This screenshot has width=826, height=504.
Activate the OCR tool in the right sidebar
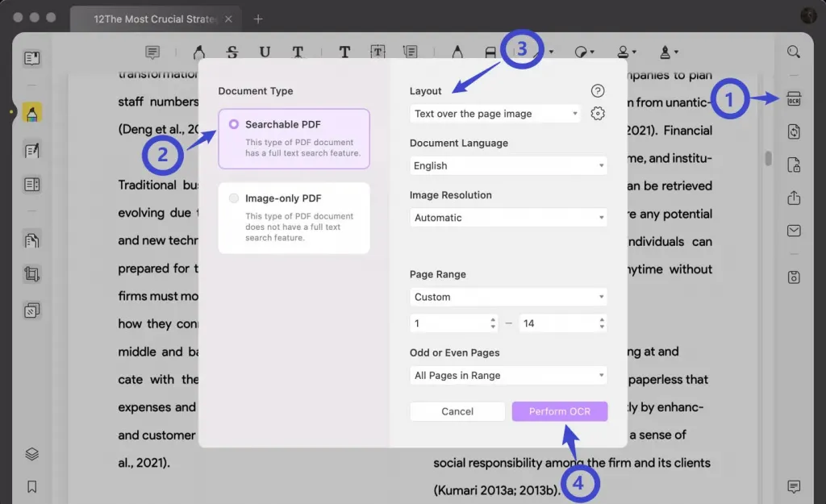click(x=794, y=98)
